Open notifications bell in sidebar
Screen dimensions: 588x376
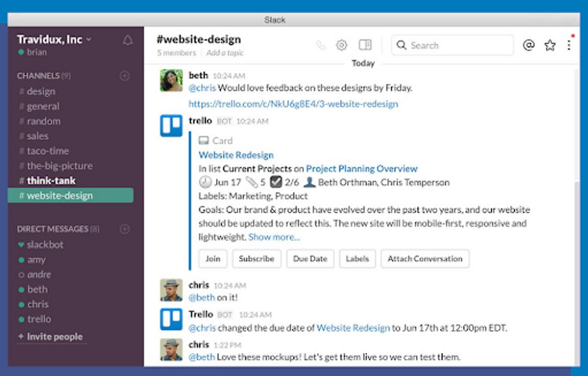[x=128, y=40]
